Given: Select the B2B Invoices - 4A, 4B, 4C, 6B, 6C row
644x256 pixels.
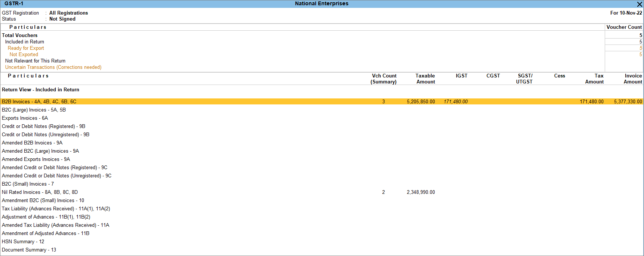Looking at the screenshot, I should 322,101.
